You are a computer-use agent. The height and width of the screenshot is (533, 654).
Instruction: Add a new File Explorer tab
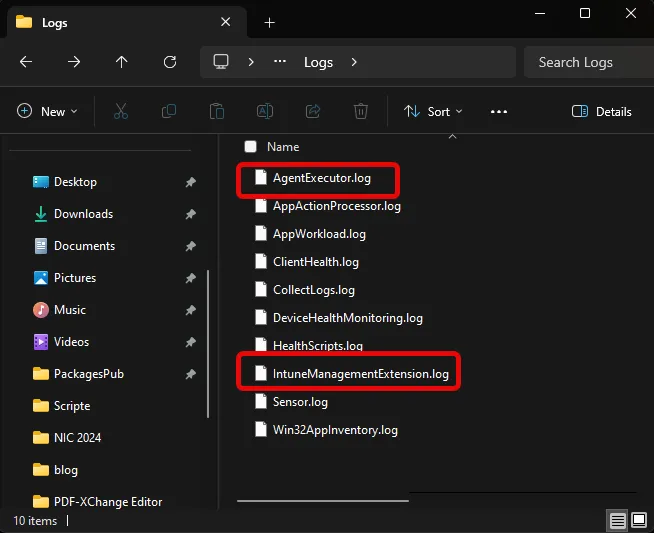[x=269, y=23]
